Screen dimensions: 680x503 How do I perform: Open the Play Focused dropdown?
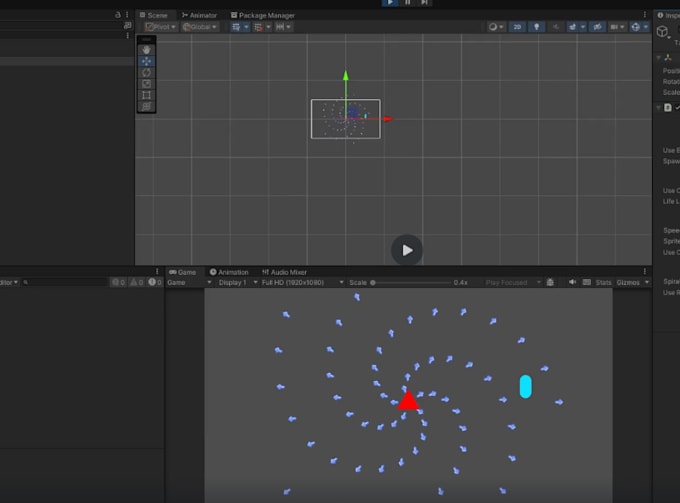pyautogui.click(x=513, y=282)
